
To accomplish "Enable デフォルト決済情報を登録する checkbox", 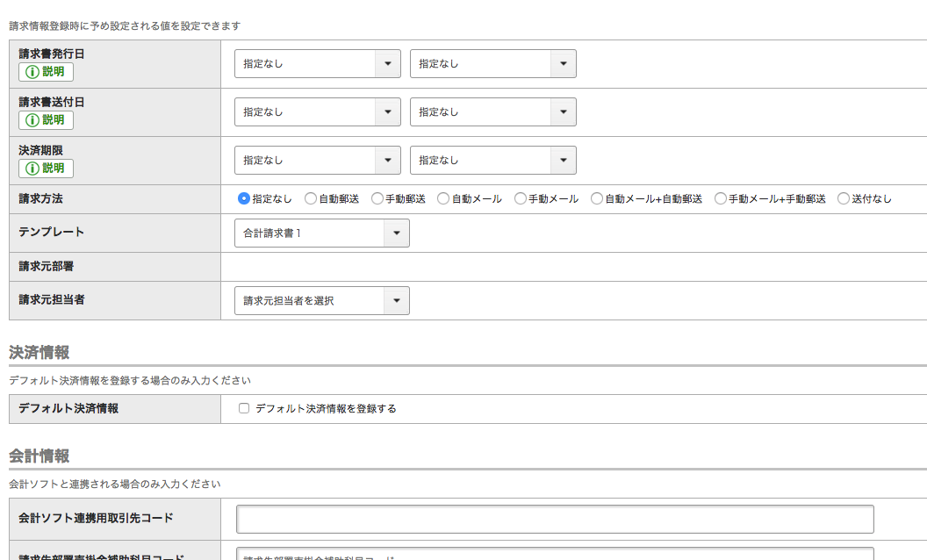I will click(x=244, y=409).
